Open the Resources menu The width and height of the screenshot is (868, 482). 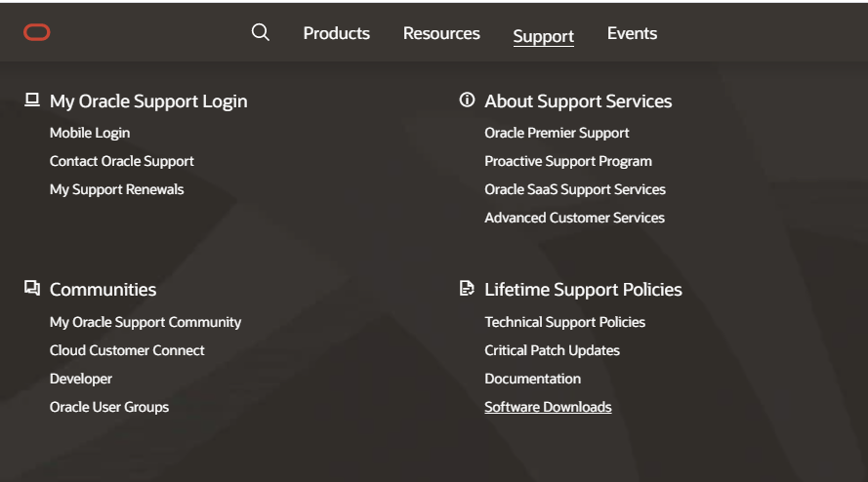click(x=441, y=33)
